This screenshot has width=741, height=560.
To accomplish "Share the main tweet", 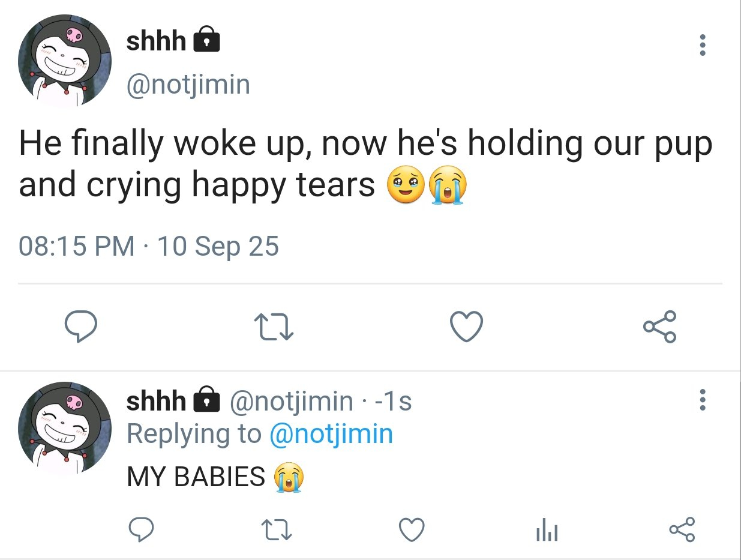I will point(659,327).
